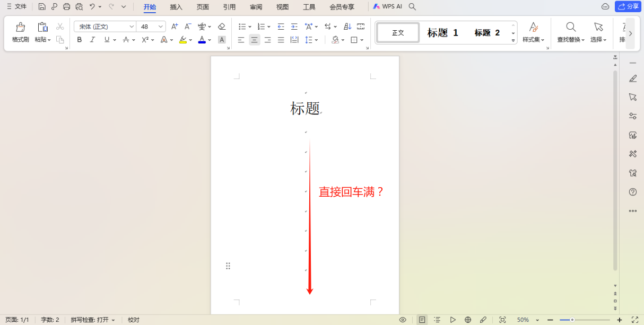Click the search magnifier next to WPS AI
The image size is (644, 325).
[412, 7]
